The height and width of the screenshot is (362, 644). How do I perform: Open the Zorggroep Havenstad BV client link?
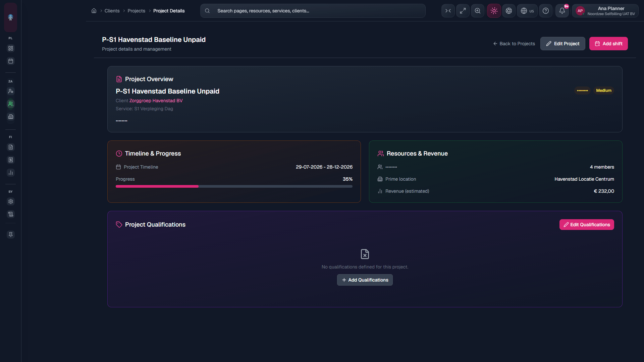(x=156, y=101)
